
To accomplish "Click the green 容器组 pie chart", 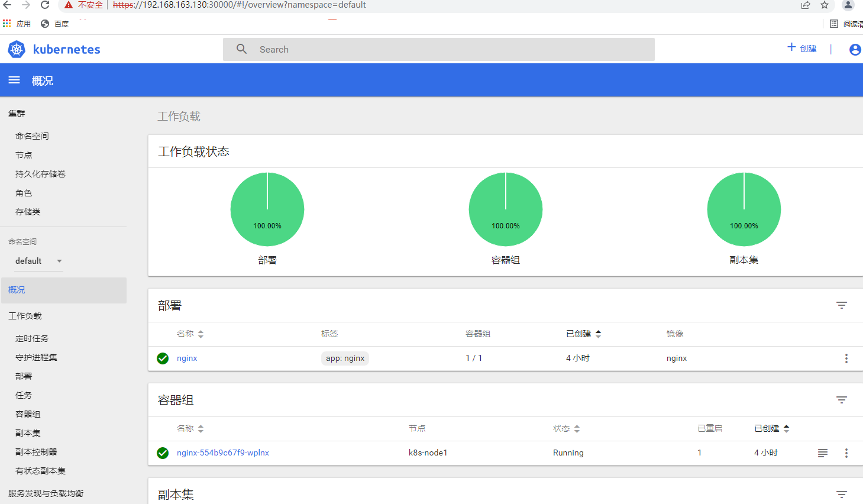I will coord(506,209).
